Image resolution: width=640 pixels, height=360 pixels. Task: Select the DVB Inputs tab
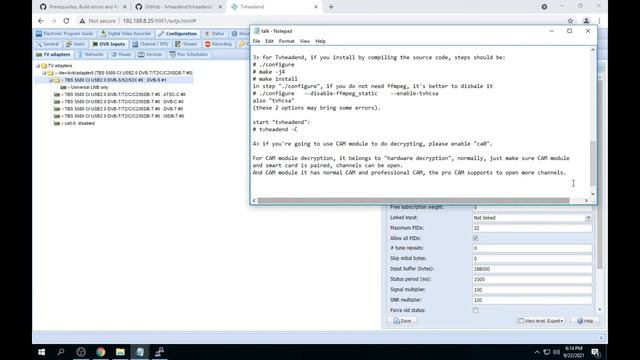click(x=109, y=44)
